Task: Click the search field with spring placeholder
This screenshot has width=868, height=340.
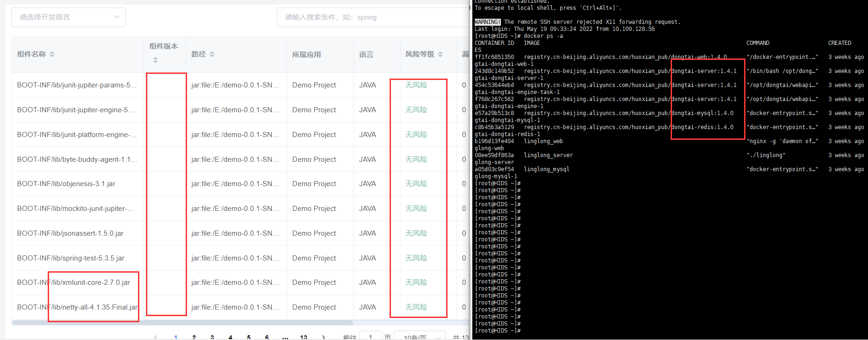Action: (x=373, y=17)
